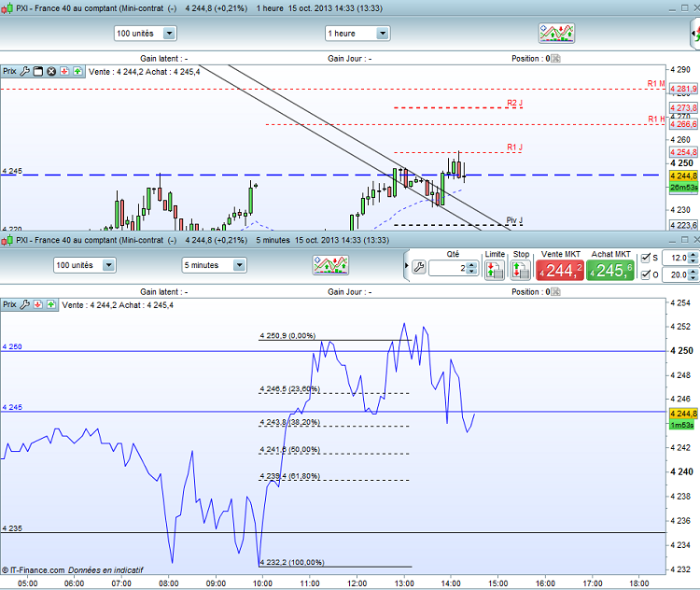Screen dimensions: 700x590
Task: Decrease the Qté quantity stepper
Action: (x=472, y=271)
